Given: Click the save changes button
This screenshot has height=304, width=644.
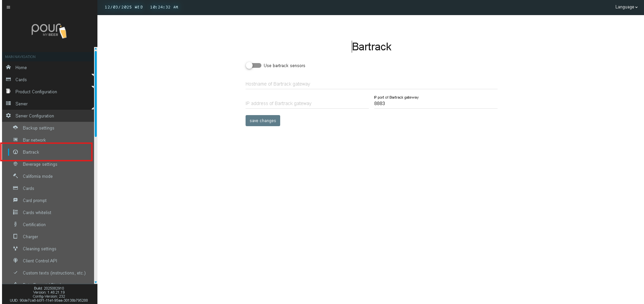Looking at the screenshot, I should coord(263,121).
